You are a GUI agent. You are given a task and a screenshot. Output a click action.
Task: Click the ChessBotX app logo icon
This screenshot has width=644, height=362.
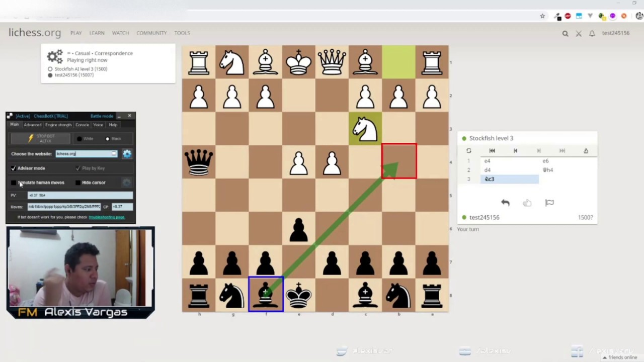point(10,116)
